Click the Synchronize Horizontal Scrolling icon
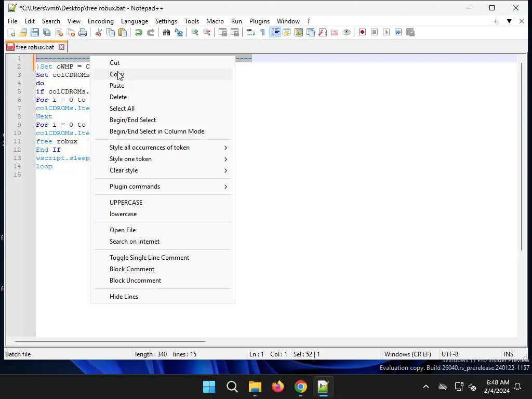532x399 pixels. 234,32
